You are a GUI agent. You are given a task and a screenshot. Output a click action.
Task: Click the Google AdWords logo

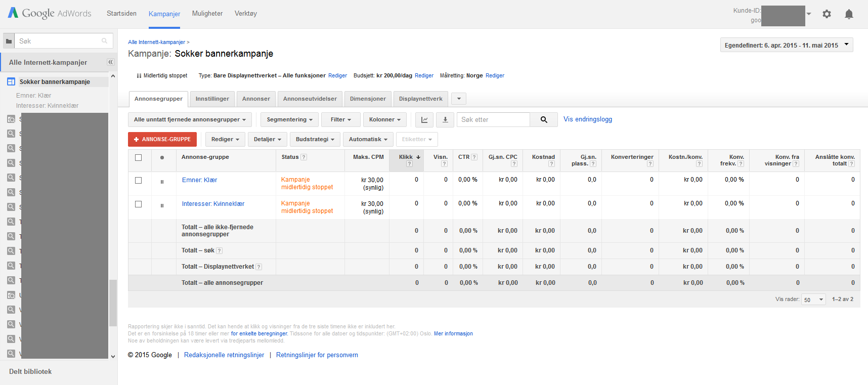click(50, 13)
